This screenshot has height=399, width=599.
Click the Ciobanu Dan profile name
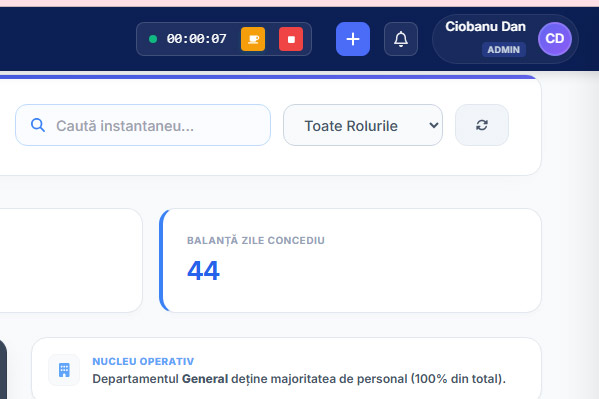click(485, 26)
